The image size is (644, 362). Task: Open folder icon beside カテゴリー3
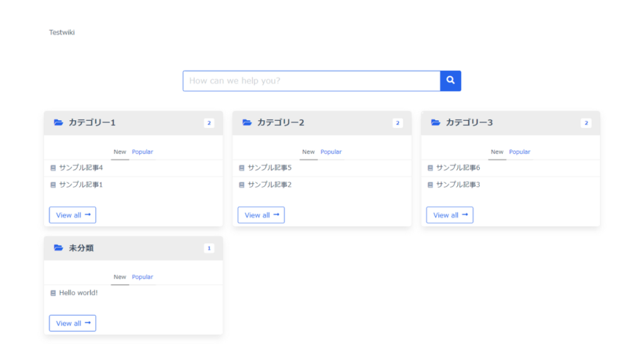[x=435, y=123]
